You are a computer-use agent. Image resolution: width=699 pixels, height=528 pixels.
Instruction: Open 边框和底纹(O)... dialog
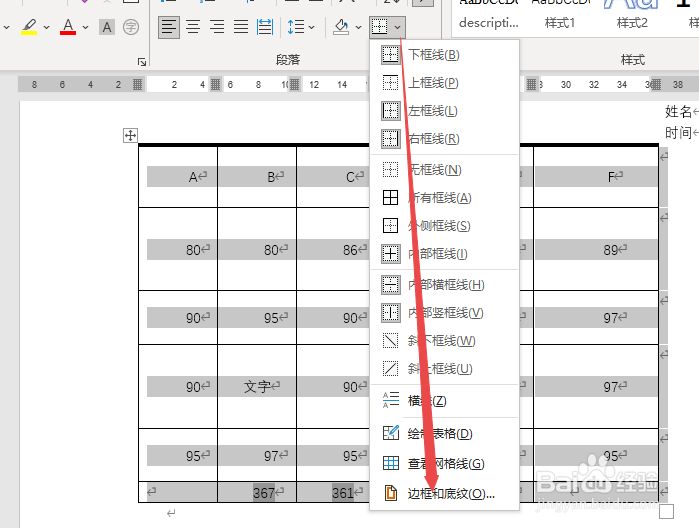coord(445,494)
